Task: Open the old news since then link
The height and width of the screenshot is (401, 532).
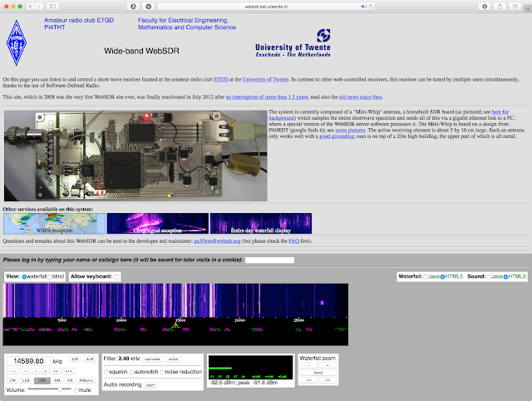Action: (360, 97)
